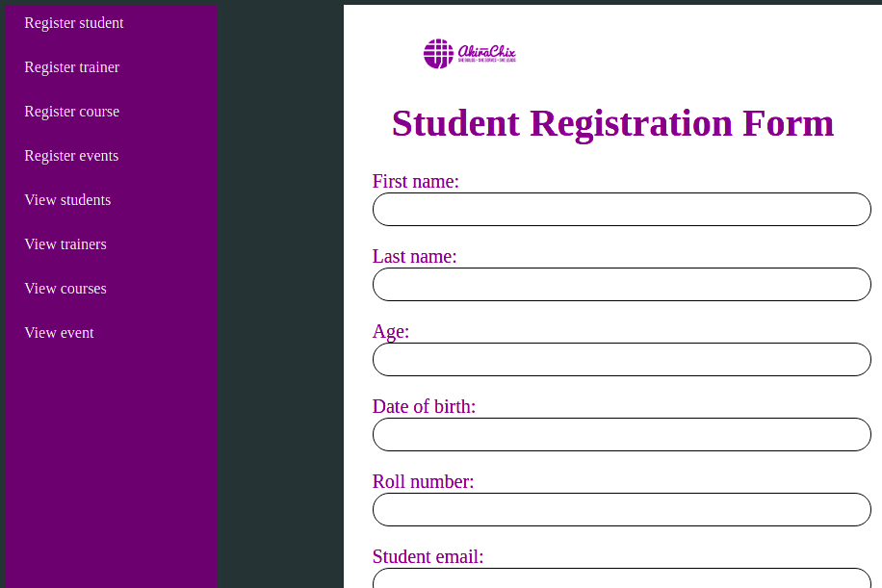Screen dimensions: 882x588
Task: Click into the Last name field
Action: click(x=621, y=285)
